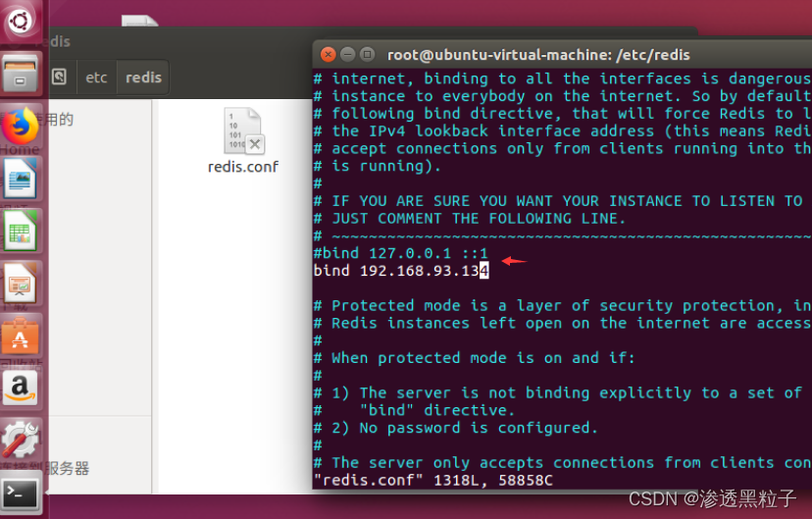Screen dimensions: 812x519
Task: Open the Ubuntu Dash search launcher
Action: click(x=20, y=22)
